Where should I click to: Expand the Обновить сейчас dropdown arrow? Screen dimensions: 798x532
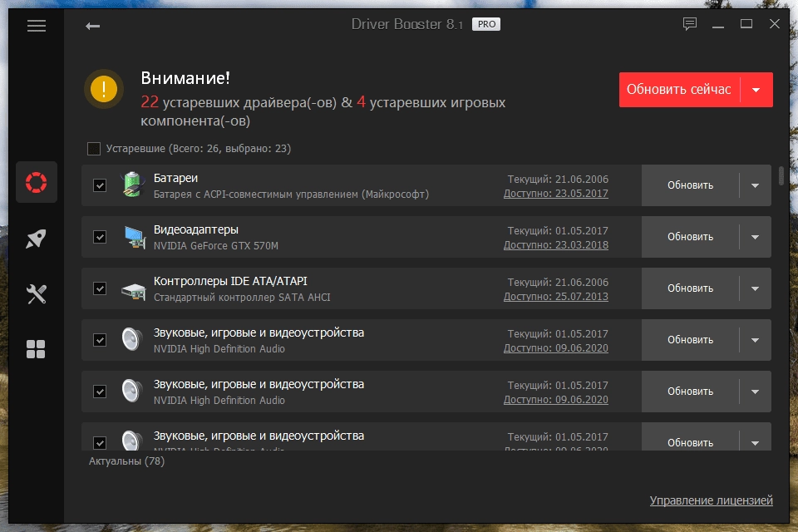pyautogui.click(x=756, y=90)
